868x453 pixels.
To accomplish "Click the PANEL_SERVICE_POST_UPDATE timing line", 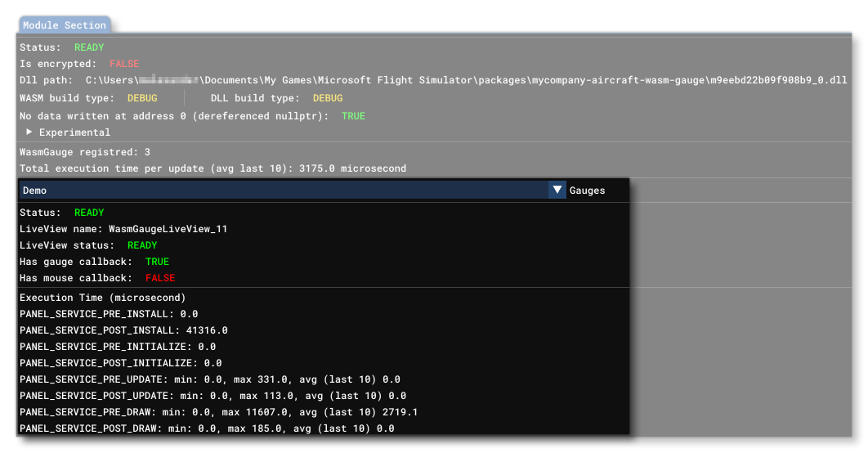I will [213, 396].
